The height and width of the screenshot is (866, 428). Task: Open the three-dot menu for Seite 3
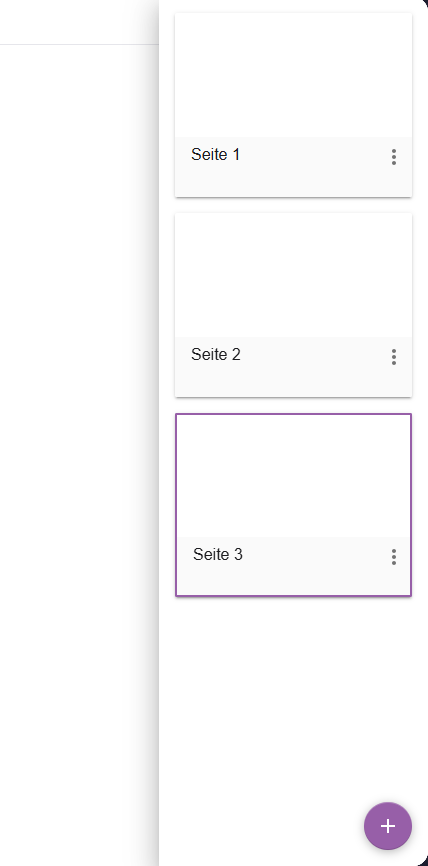click(x=394, y=557)
